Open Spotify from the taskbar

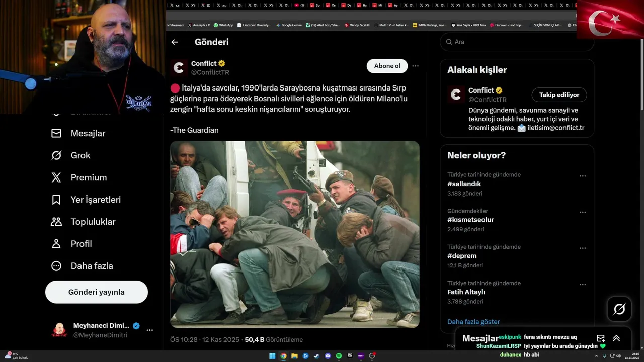coord(339,356)
